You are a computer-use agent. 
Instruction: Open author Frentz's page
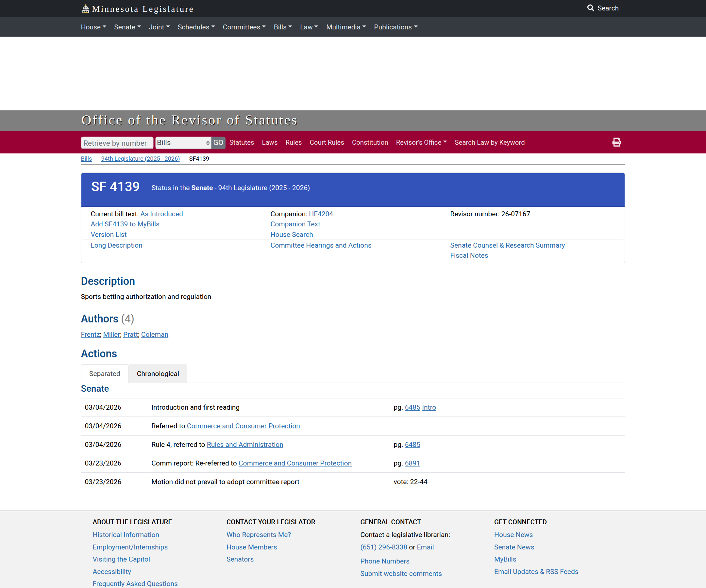[x=91, y=334]
